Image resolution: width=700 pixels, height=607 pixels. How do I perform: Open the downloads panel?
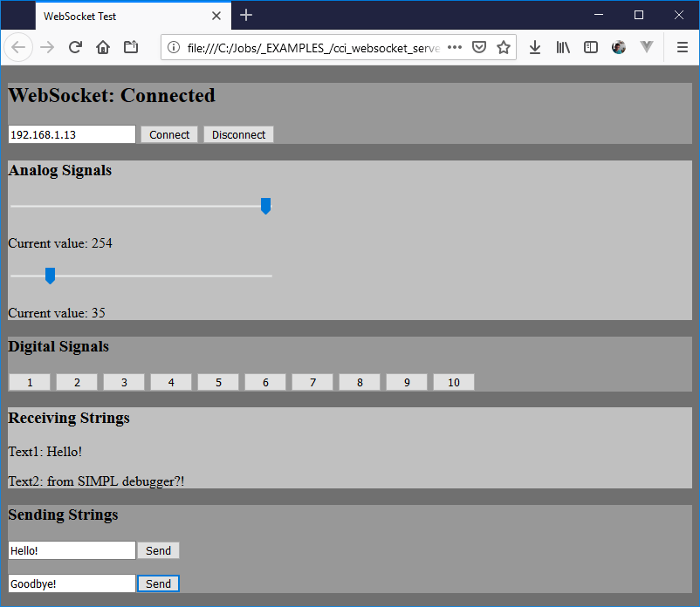click(535, 47)
